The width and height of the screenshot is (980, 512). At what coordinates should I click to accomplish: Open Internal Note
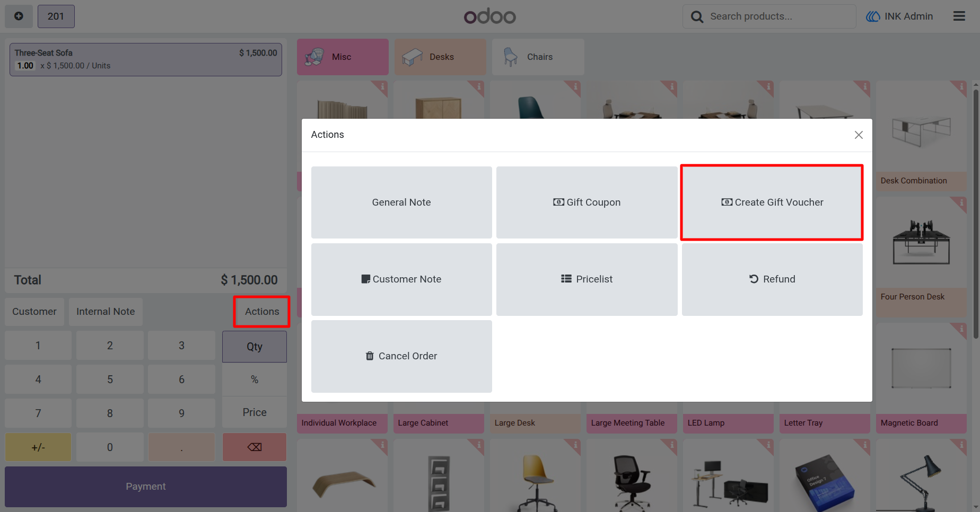click(106, 312)
